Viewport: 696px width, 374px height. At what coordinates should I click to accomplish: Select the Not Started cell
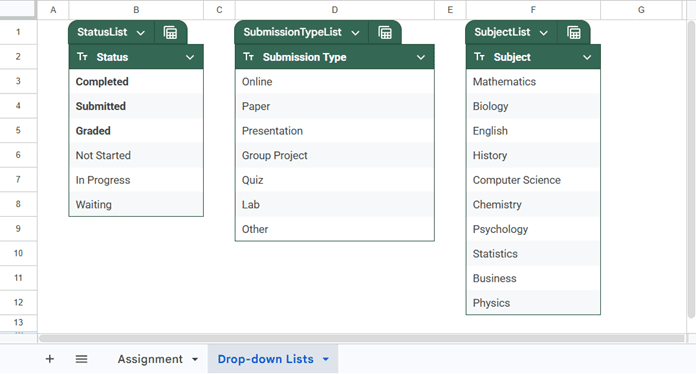click(136, 155)
